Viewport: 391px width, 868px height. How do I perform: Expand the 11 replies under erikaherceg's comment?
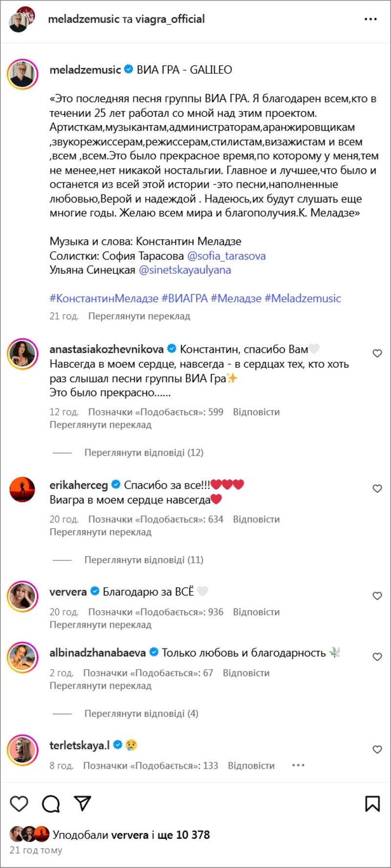144,559
